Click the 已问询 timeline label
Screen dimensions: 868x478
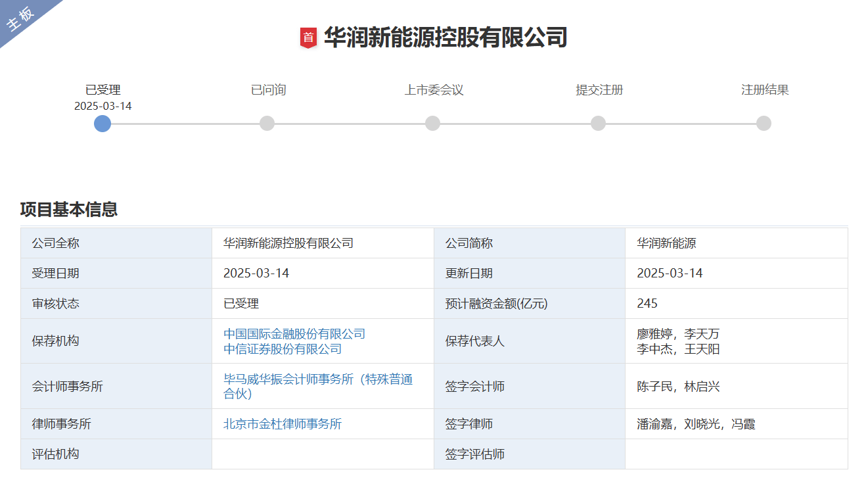point(268,90)
